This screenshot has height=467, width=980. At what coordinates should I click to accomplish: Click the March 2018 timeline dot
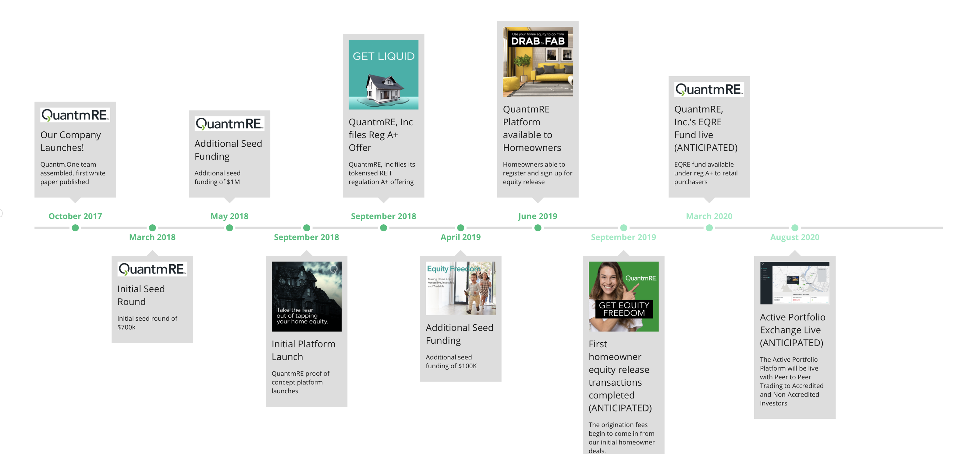pos(152,228)
